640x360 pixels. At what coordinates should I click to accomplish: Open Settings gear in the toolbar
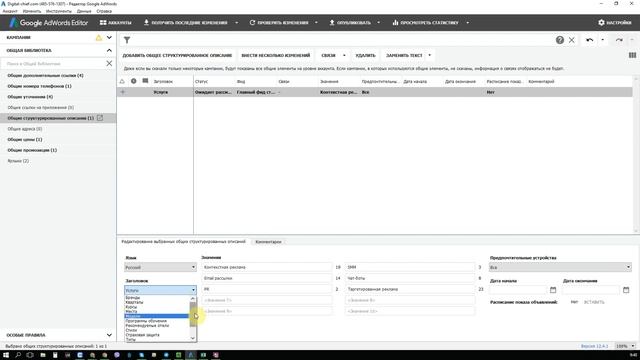615,23
